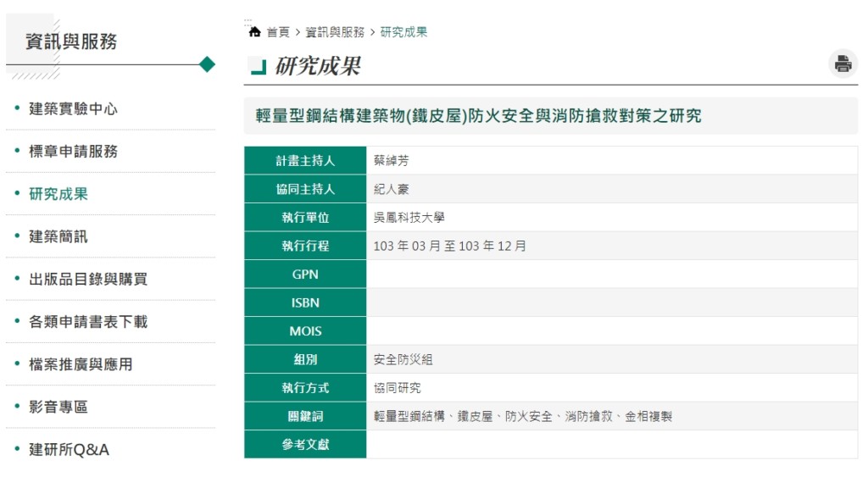
Task: Open 建築實驗中心 in the sidebar
Action: (73, 108)
